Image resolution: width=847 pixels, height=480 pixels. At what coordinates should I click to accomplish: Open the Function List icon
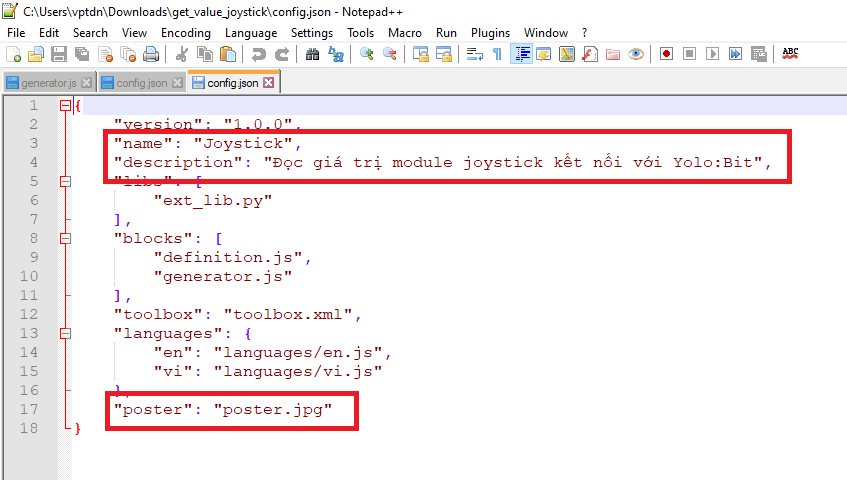tap(590, 54)
